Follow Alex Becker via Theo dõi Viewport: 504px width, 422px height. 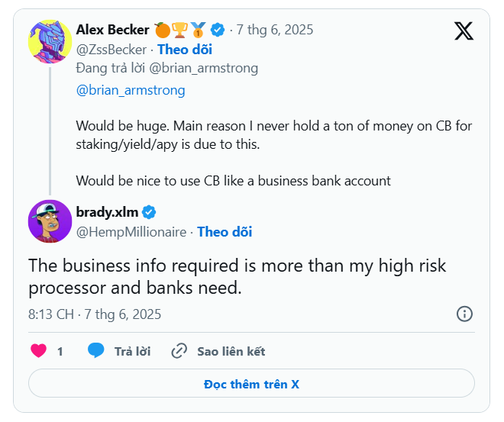point(184,50)
